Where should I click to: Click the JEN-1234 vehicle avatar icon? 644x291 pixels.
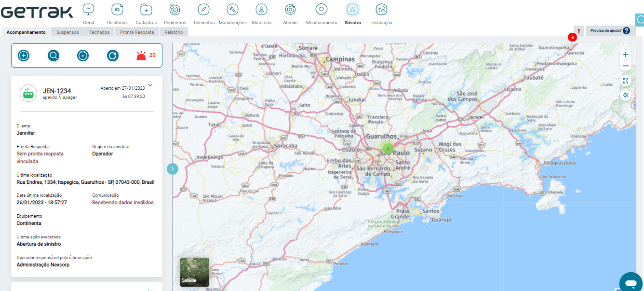tap(28, 94)
